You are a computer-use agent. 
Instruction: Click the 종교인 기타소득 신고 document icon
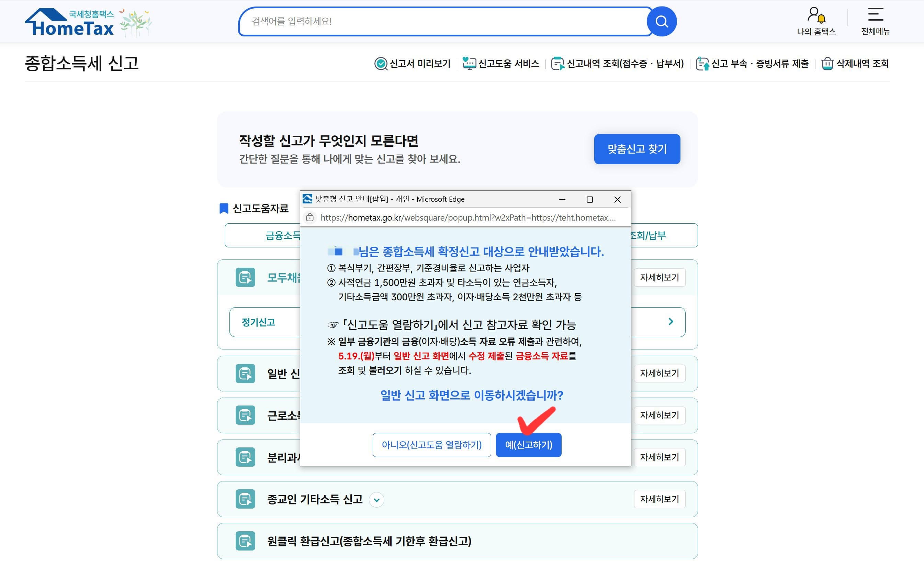[x=245, y=499]
